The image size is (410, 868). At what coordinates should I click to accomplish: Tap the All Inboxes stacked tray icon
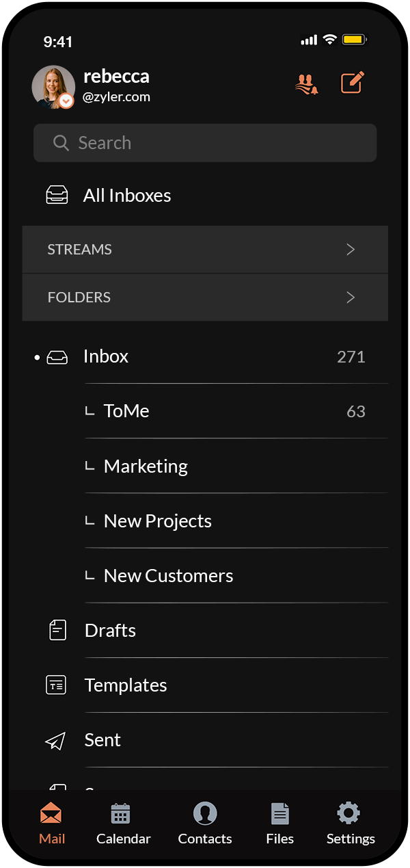click(x=57, y=194)
